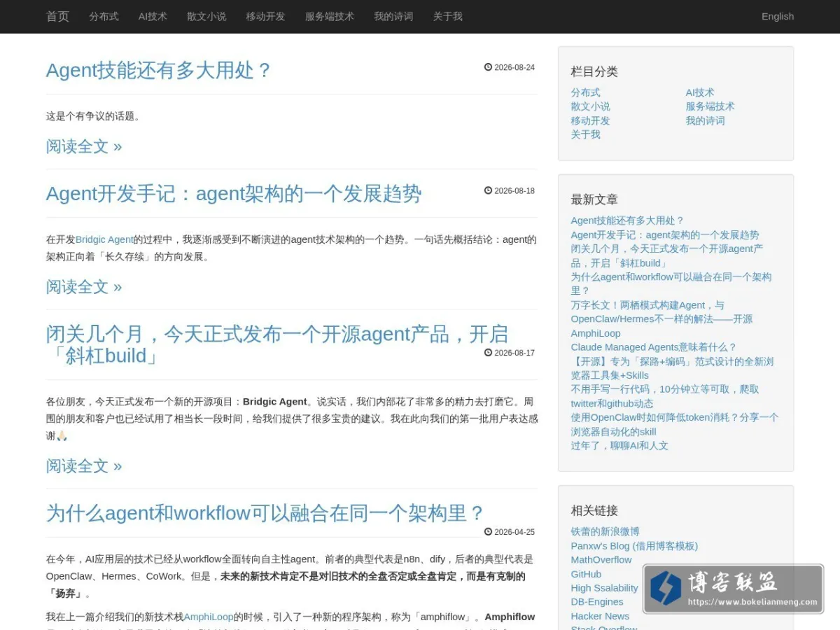
Task: Open recent post Claude Managed Agents意味着什么？
Action: coord(654,347)
